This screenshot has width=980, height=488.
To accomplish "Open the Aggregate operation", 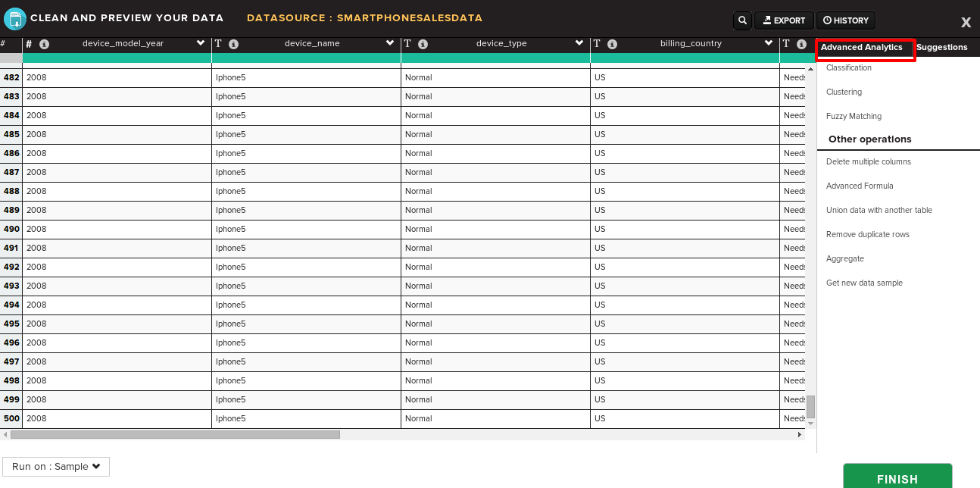I will tap(845, 258).
